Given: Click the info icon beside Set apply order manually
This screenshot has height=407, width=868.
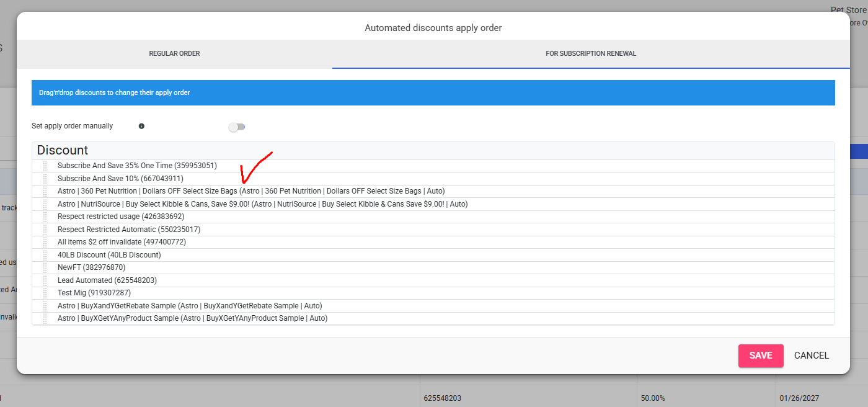Looking at the screenshot, I should [x=141, y=126].
